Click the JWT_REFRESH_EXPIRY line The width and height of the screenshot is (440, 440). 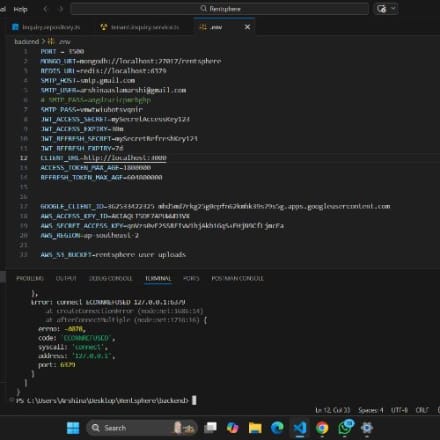[x=82, y=148]
